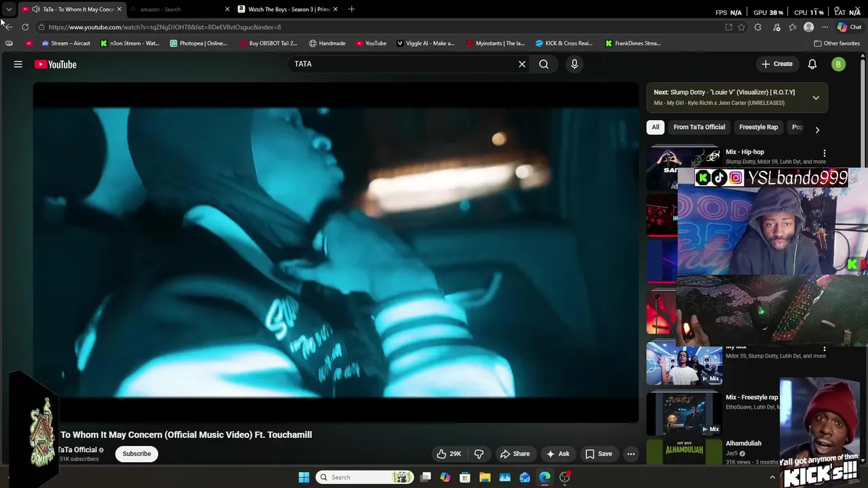
Task: Open the tab actions dropdown arrow
Action: [x=8, y=9]
